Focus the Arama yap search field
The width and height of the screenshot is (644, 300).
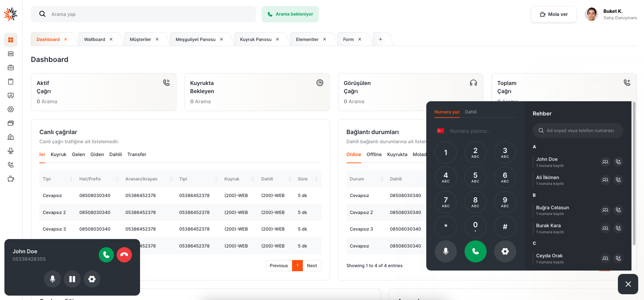(x=149, y=14)
